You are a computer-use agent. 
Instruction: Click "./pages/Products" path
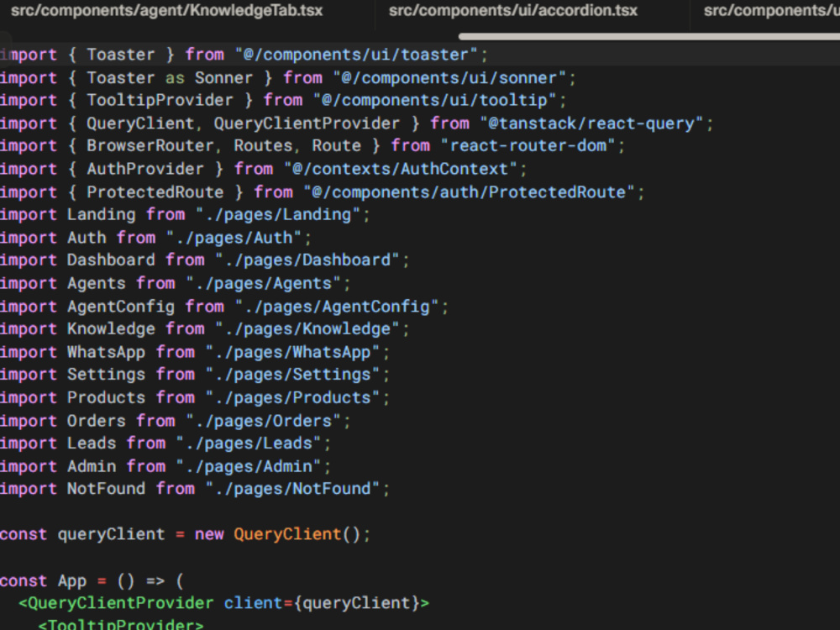click(x=292, y=398)
